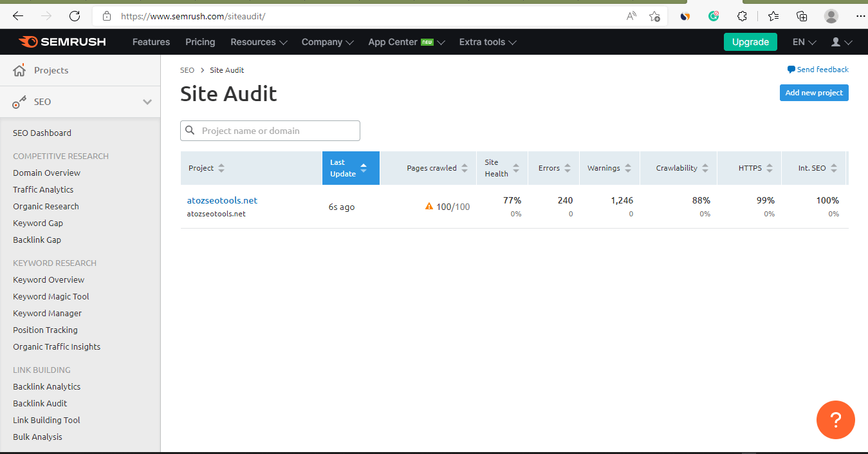Reload the page with refresh icon
This screenshot has width=868, height=454.
click(x=75, y=16)
